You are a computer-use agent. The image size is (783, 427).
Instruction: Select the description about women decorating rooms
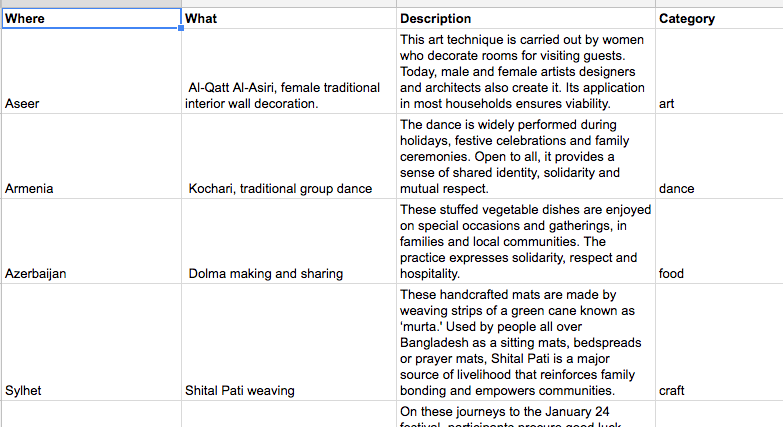pyautogui.click(x=526, y=72)
